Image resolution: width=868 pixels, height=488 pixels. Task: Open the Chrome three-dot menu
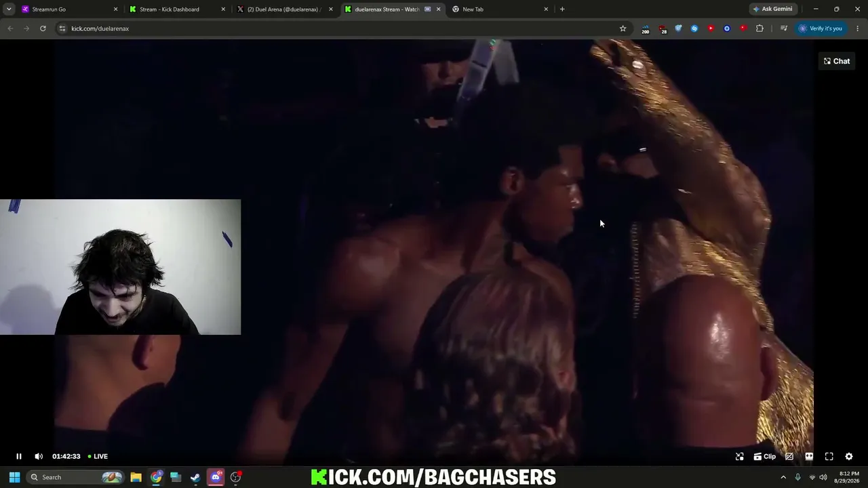pyautogui.click(x=858, y=28)
